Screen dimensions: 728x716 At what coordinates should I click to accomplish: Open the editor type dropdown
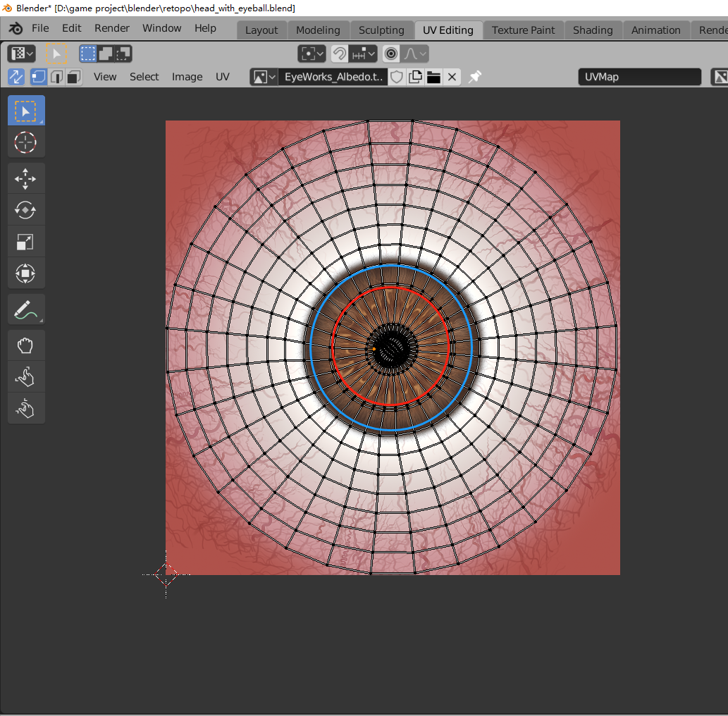click(23, 54)
